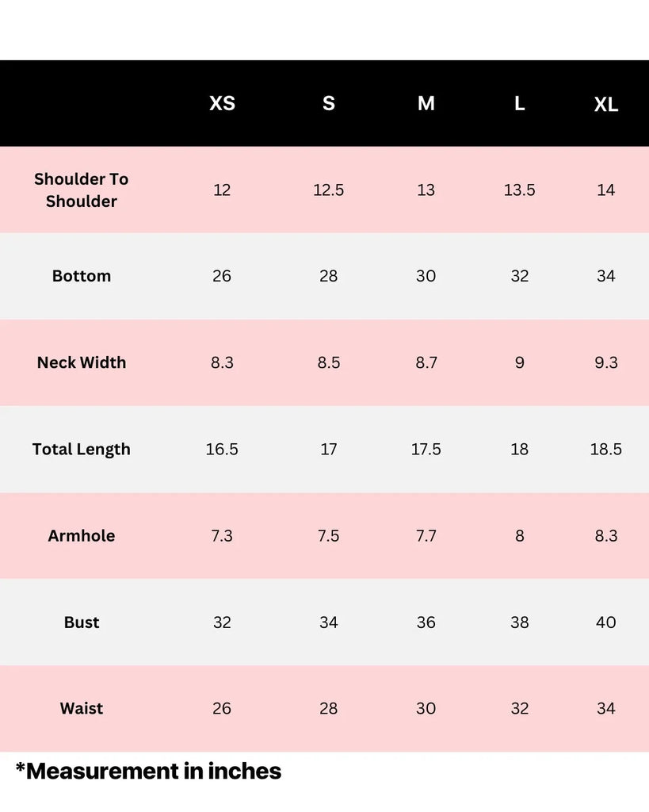Select the Armhole row label
Image resolution: width=649 pixels, height=812 pixels.
pyautogui.click(x=82, y=535)
